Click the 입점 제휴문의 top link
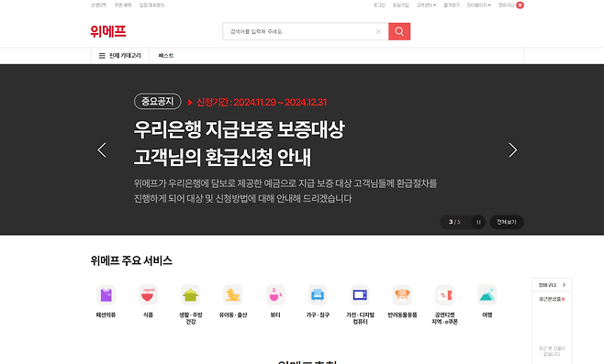 (x=151, y=5)
